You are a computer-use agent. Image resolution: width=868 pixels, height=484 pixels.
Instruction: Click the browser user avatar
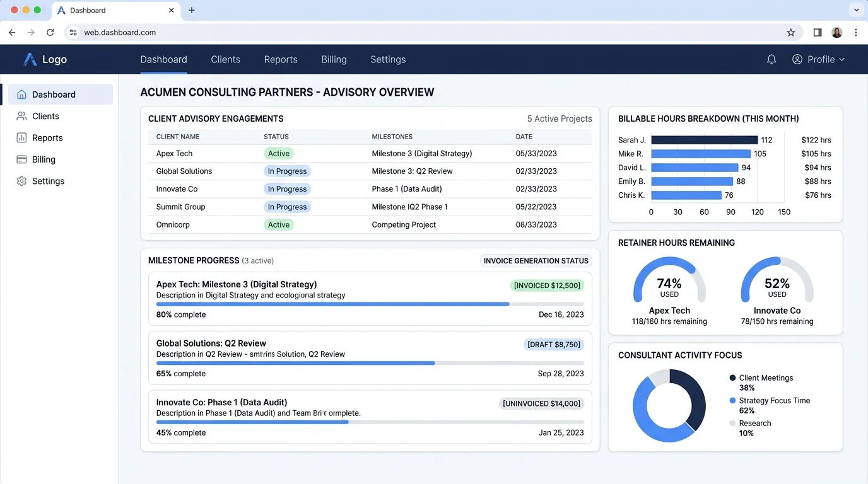click(x=837, y=32)
